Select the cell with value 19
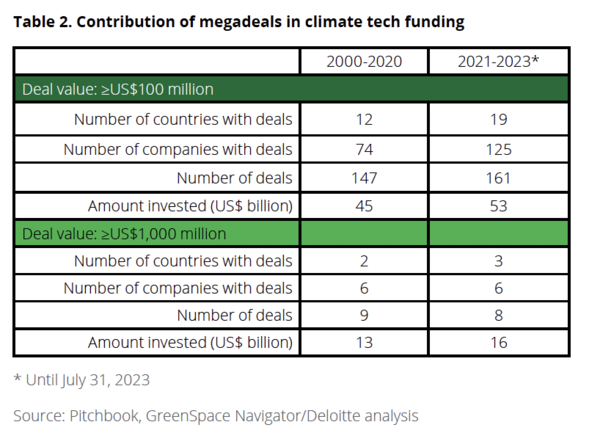The height and width of the screenshot is (433, 600). point(495,120)
